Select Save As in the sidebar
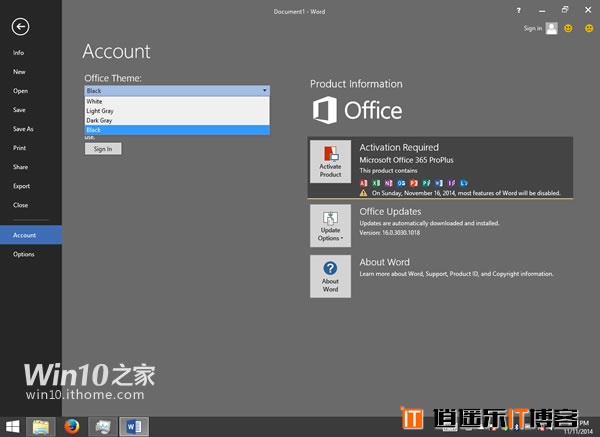Screen dimensions: 600x437 [x=23, y=129]
